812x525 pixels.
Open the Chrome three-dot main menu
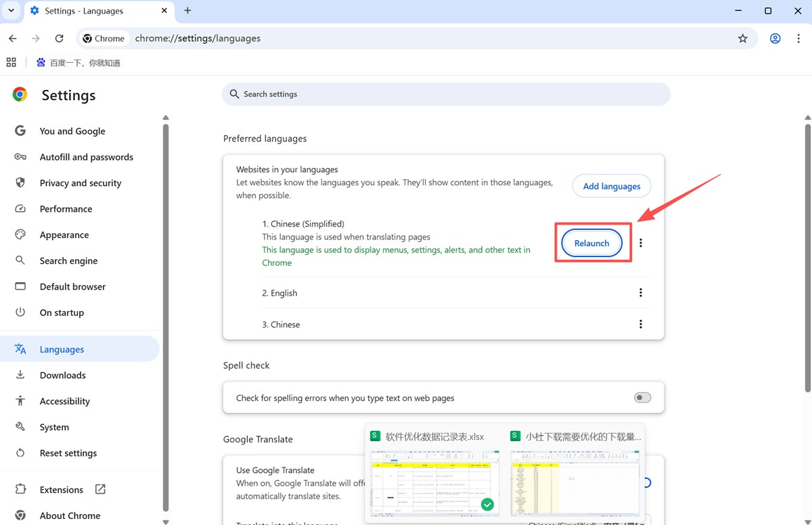pyautogui.click(x=798, y=39)
